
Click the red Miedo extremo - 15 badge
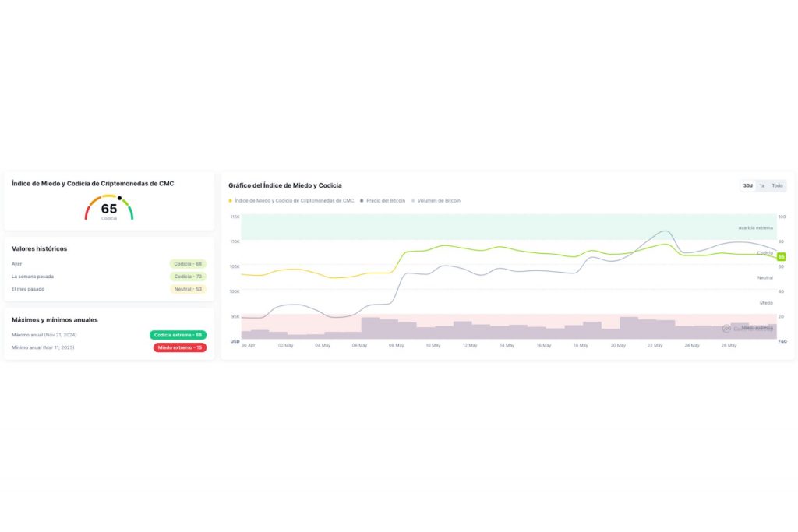[180, 347]
